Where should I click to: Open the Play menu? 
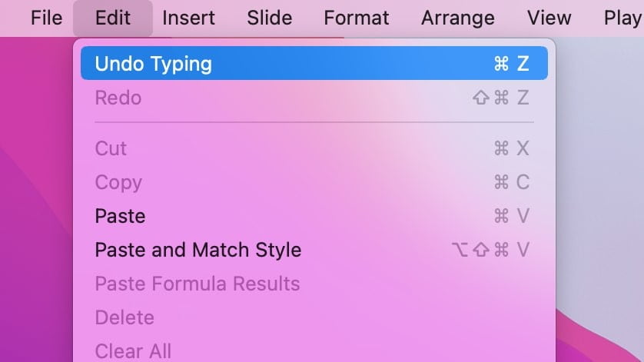click(x=622, y=18)
